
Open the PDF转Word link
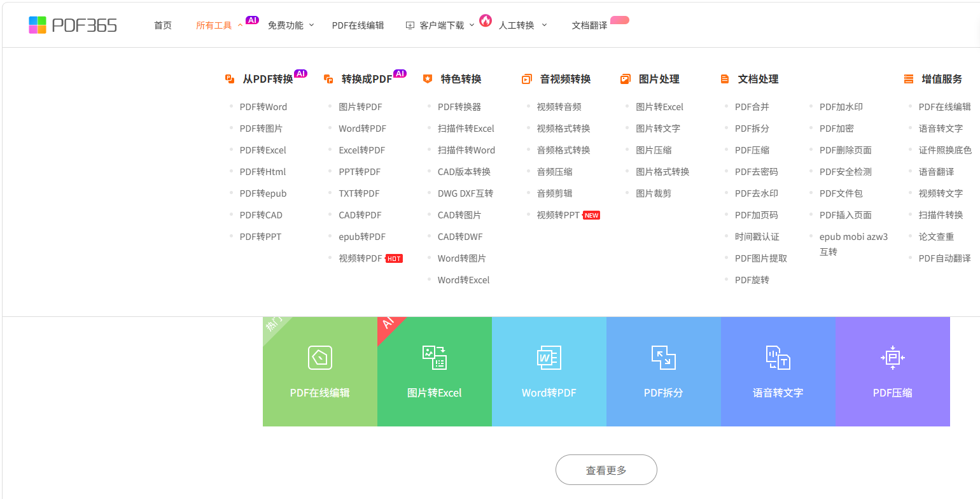coord(263,107)
